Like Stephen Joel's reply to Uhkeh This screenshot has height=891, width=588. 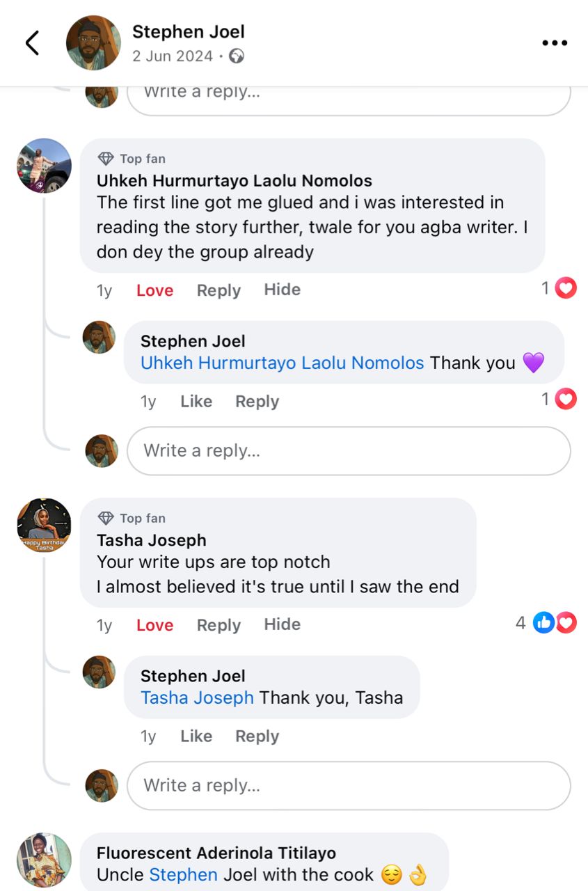pyautogui.click(x=196, y=401)
